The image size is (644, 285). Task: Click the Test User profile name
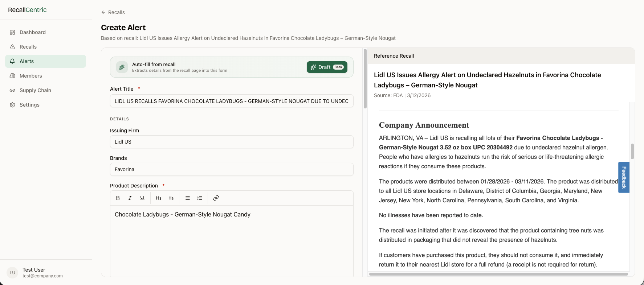point(34,270)
